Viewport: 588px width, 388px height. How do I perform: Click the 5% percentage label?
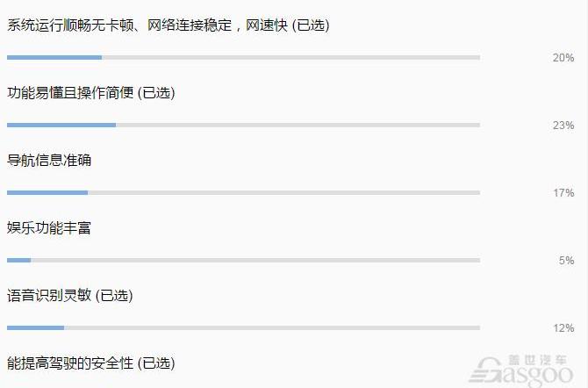pos(566,261)
